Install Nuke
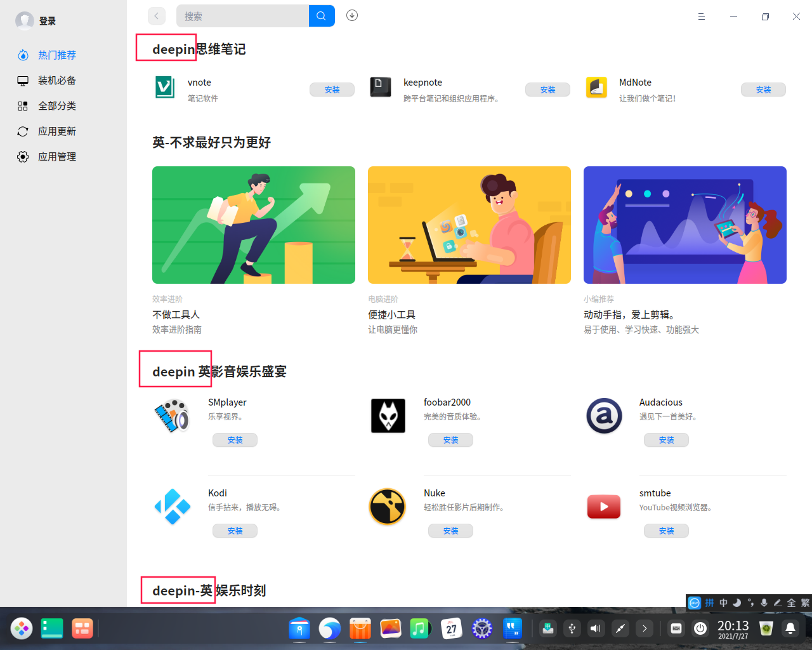Image resolution: width=812 pixels, height=650 pixels. point(450,531)
